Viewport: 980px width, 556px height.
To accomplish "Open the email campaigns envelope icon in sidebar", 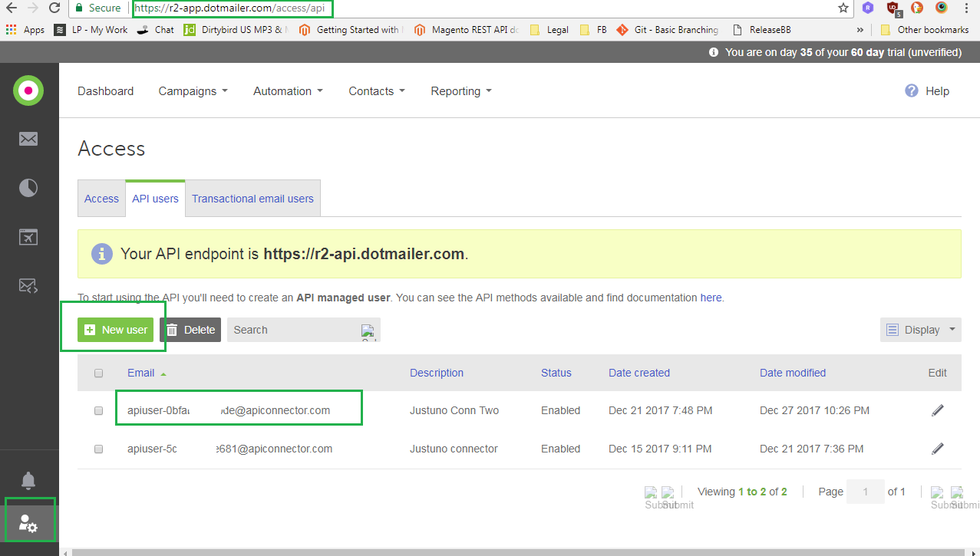I will [28, 139].
